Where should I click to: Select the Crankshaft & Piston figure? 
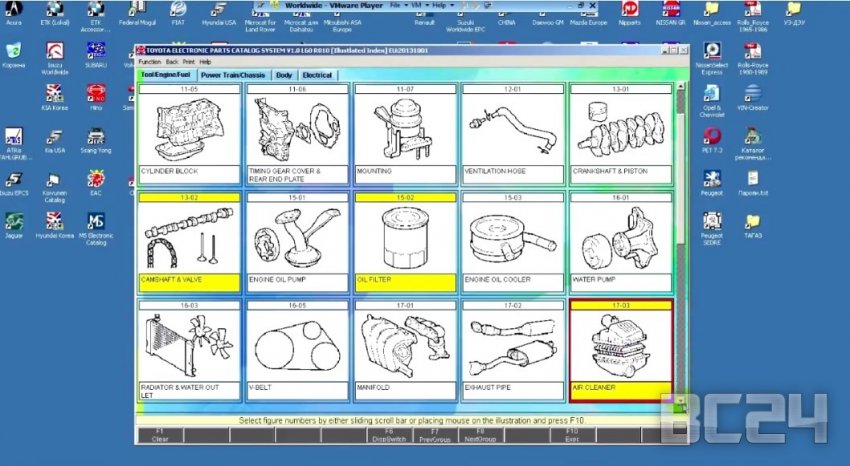620,131
